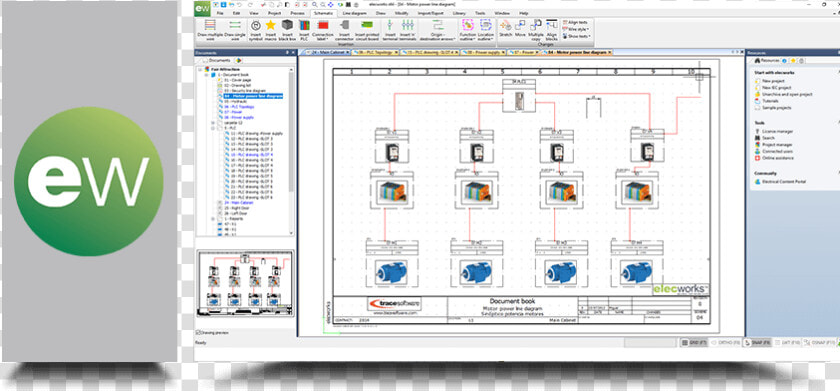Toggle OSNAP mode in status bar

820,342
